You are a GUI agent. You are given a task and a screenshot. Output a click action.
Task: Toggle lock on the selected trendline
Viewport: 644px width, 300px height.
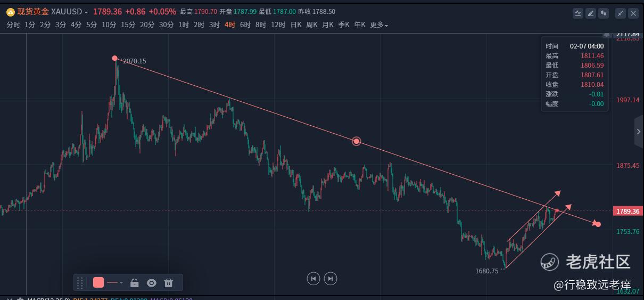click(x=135, y=283)
